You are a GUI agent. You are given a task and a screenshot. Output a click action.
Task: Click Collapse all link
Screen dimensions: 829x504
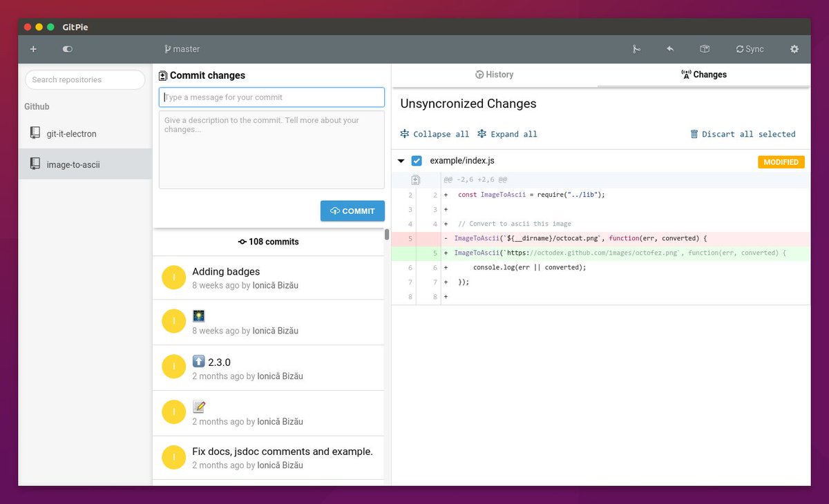click(x=435, y=134)
